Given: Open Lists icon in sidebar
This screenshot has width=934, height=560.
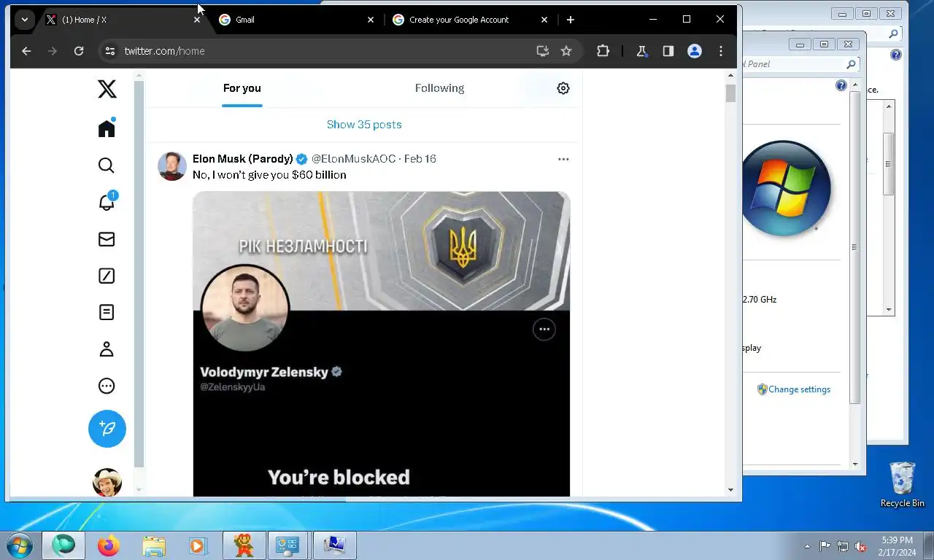Looking at the screenshot, I should pyautogui.click(x=107, y=312).
